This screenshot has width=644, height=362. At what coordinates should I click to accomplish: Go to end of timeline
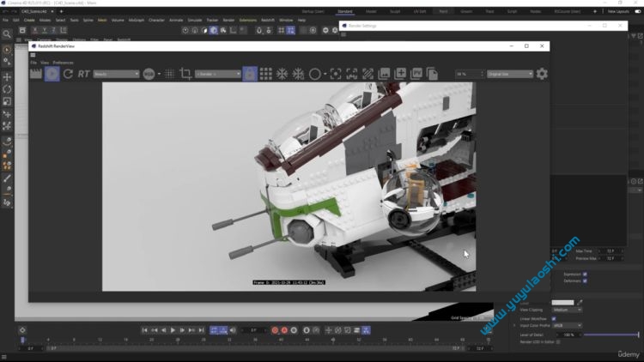click(x=201, y=330)
